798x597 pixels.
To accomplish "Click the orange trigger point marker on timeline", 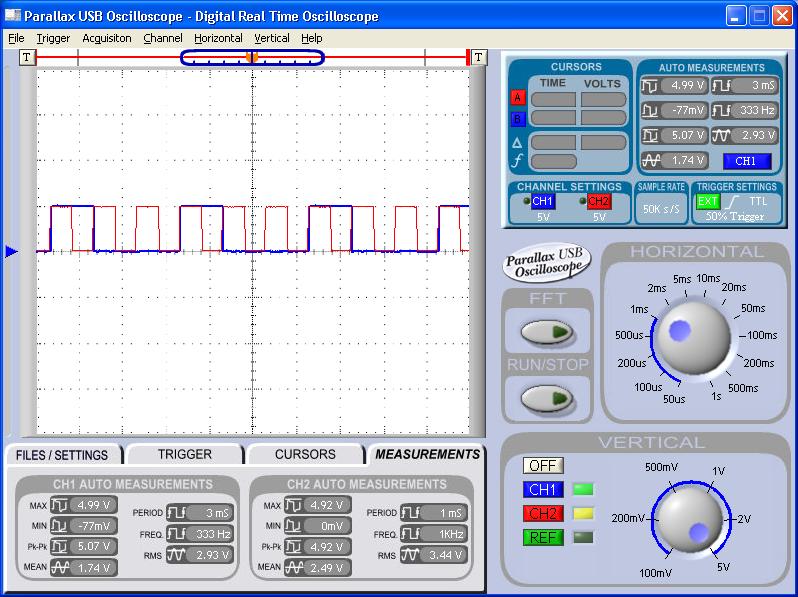I will 252,58.
